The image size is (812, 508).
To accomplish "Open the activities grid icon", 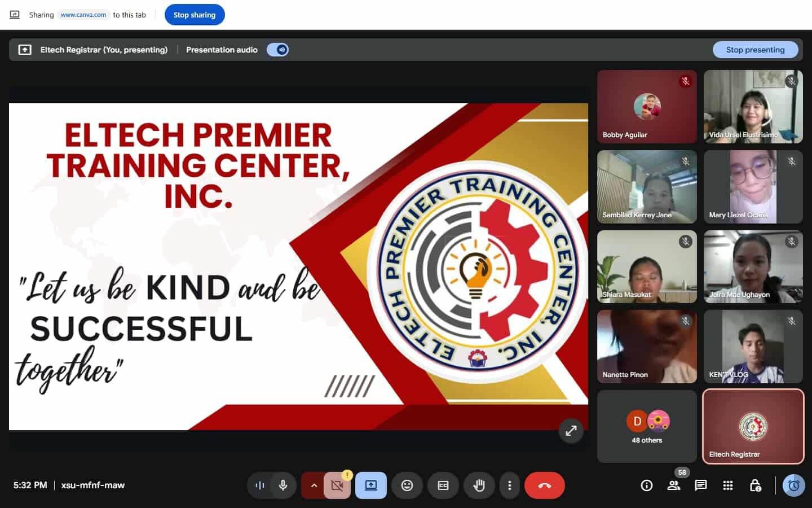I will point(728,485).
